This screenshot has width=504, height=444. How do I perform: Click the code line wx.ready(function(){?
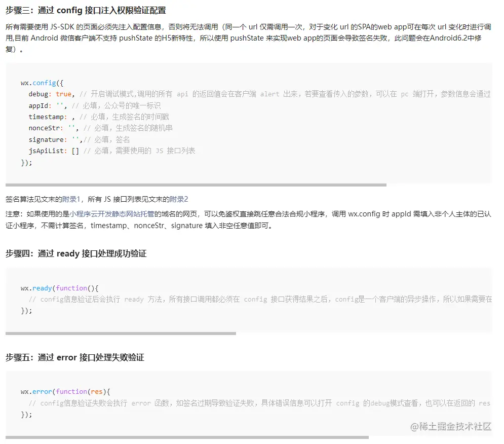(x=59, y=288)
